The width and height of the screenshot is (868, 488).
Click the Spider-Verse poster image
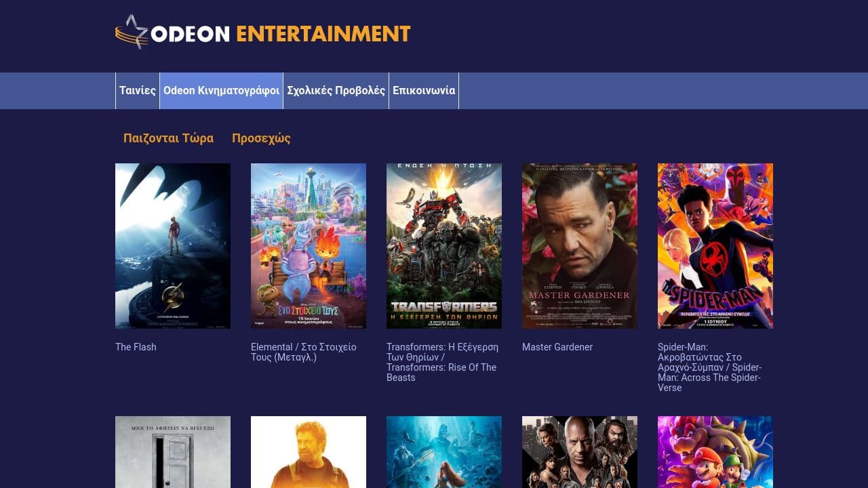715,246
